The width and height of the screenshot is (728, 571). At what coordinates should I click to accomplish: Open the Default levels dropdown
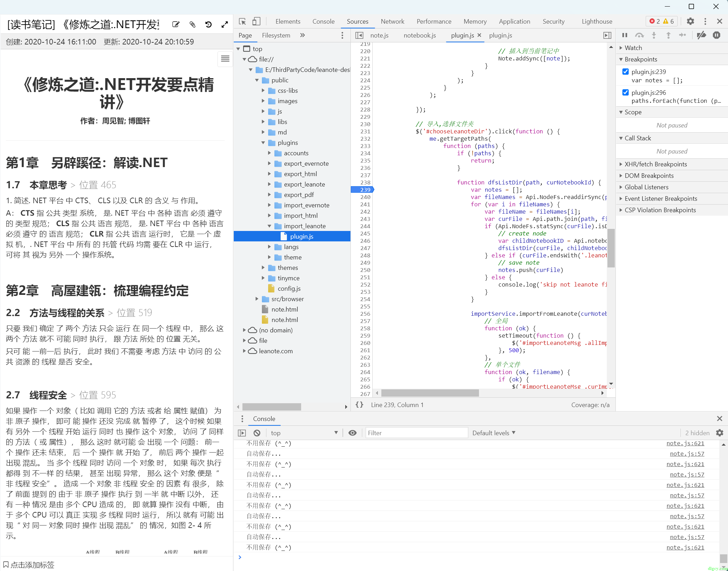(x=494, y=433)
